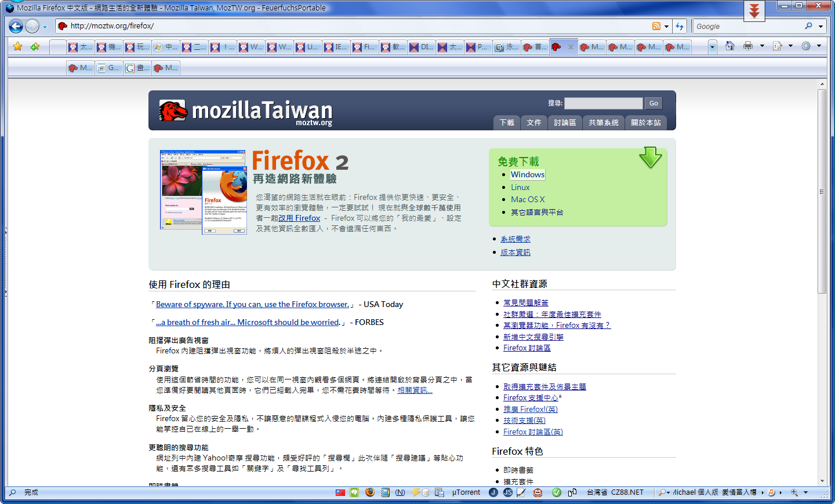Image resolution: width=835 pixels, height=504 pixels.
Task: Click the Page menu icon
Action: pyautogui.click(x=778, y=46)
